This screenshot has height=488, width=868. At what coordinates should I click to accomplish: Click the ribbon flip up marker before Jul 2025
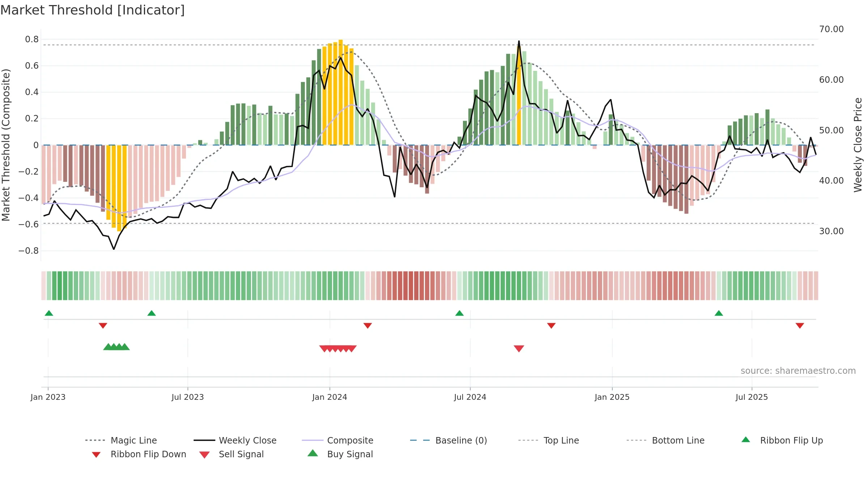coord(719,313)
